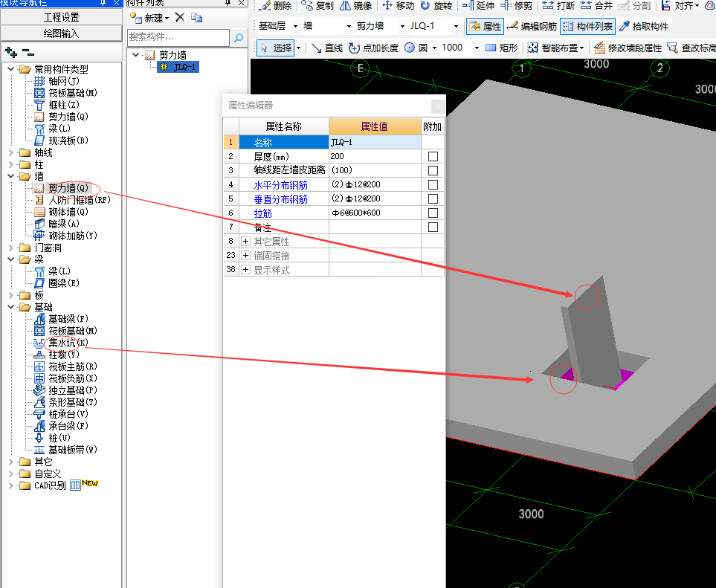Click the 垂直分布钢筋 property link
The width and height of the screenshot is (716, 588).
tap(281, 199)
